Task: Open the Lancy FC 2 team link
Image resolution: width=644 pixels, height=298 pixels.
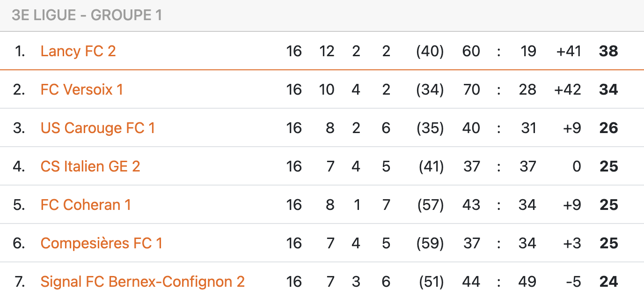Action: click(78, 51)
